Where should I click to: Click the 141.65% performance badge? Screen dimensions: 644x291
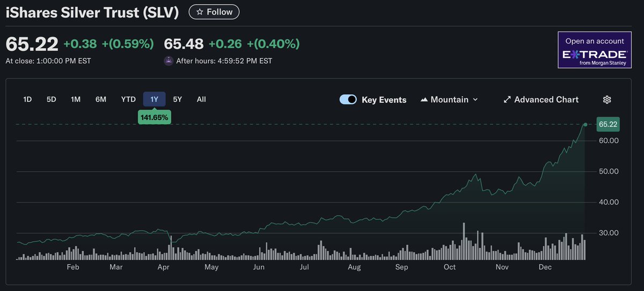coord(155,117)
